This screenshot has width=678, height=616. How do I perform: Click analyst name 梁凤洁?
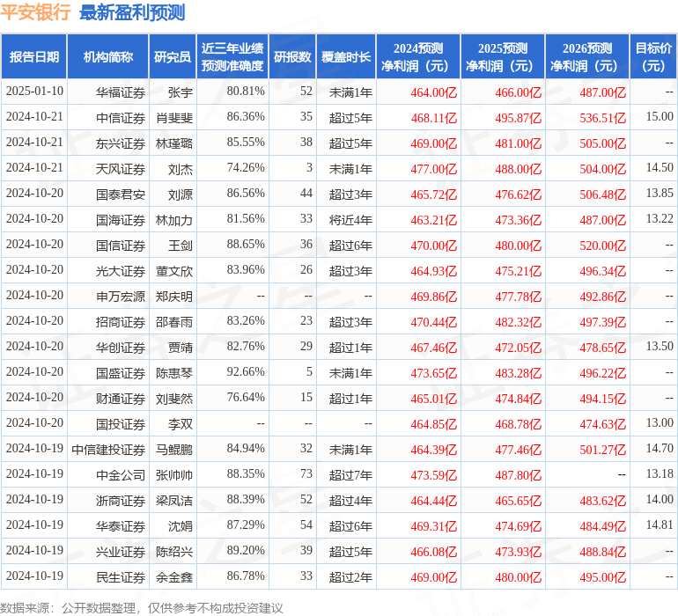173,500
